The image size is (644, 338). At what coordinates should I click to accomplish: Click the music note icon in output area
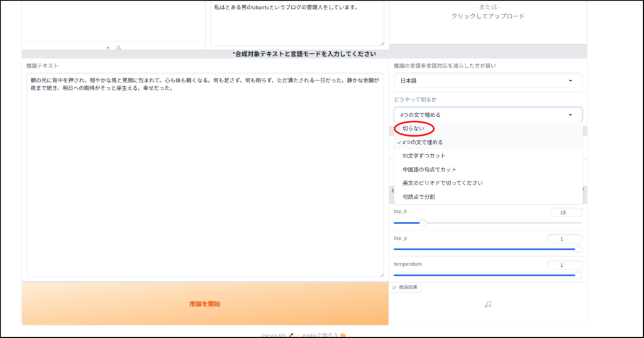click(488, 304)
